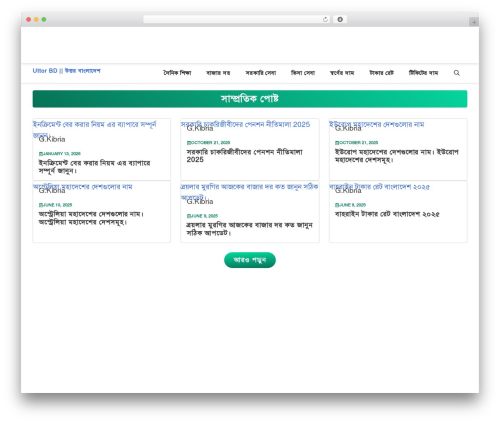The image size is (500, 423).
Task: Click the calendar icon beside June 10, 2025
Action: coord(41,205)
